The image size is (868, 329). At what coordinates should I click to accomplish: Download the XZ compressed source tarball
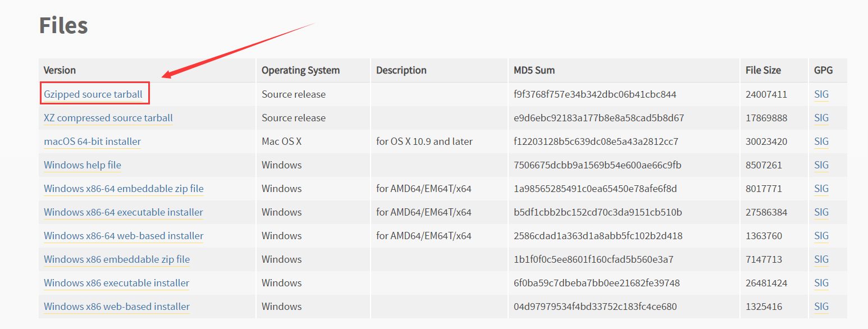pos(108,118)
